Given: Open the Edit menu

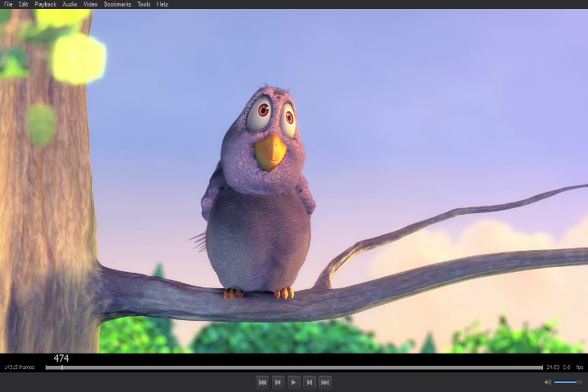Looking at the screenshot, I should (x=24, y=4).
